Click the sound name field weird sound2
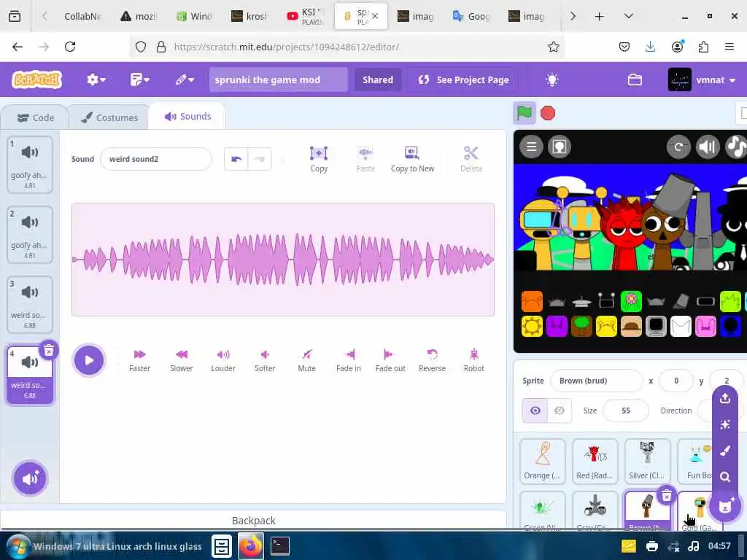The width and height of the screenshot is (747, 560). pos(156,159)
